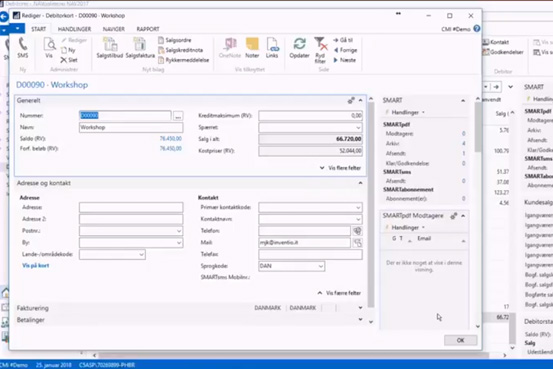Go to next record with Næste
This screenshot has height=369, width=553.
click(345, 60)
